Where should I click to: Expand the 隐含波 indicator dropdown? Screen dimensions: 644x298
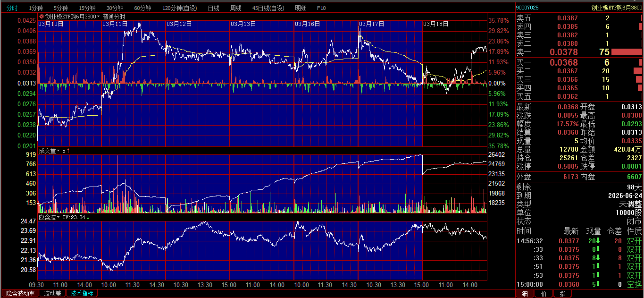pyautogui.click(x=59, y=218)
